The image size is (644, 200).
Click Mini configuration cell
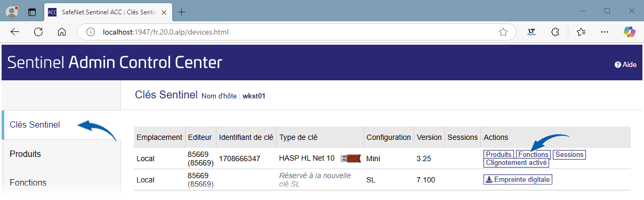(x=373, y=159)
